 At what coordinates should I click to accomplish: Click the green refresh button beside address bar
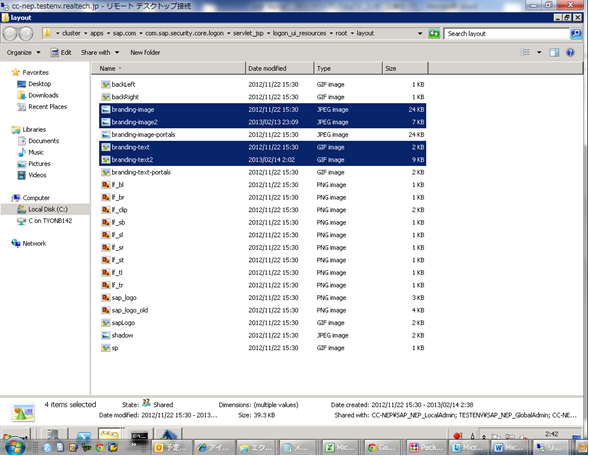(434, 34)
